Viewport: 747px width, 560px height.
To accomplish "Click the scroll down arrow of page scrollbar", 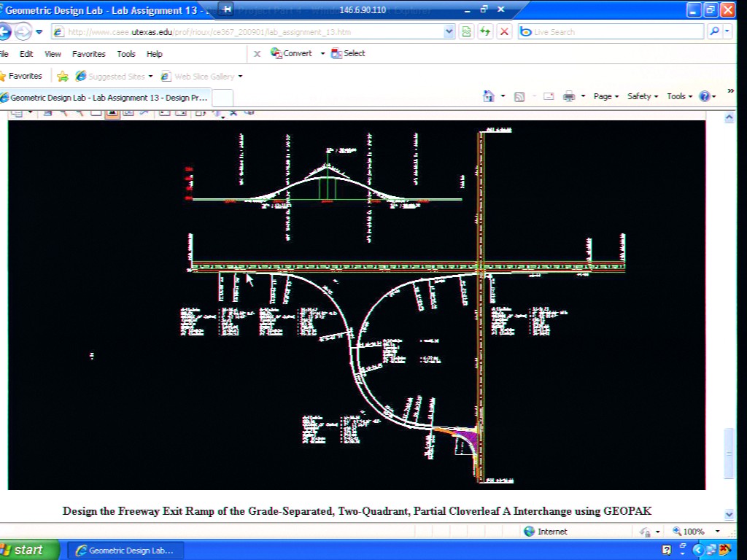I will click(729, 514).
